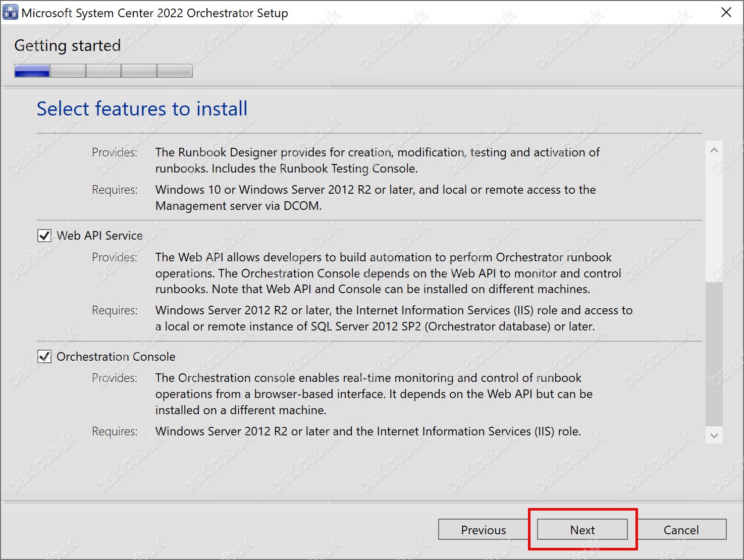Click the 'Select features to install' heading

(142, 108)
